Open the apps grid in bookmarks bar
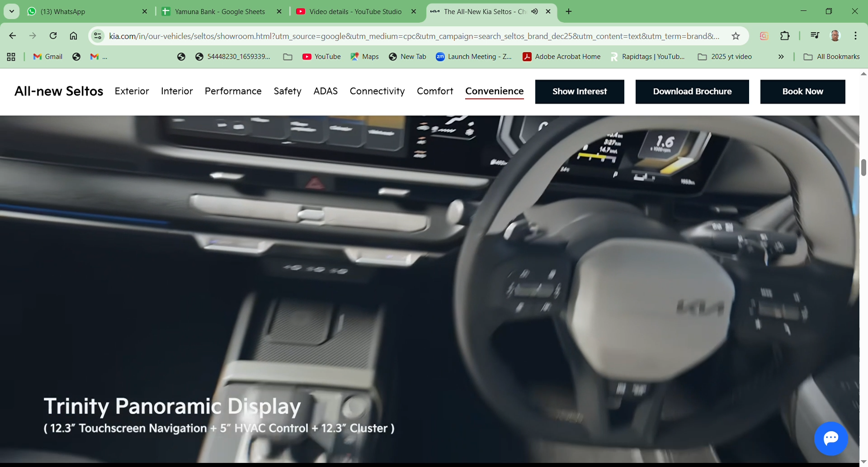Screen dimensions: 868x467 pos(11,57)
